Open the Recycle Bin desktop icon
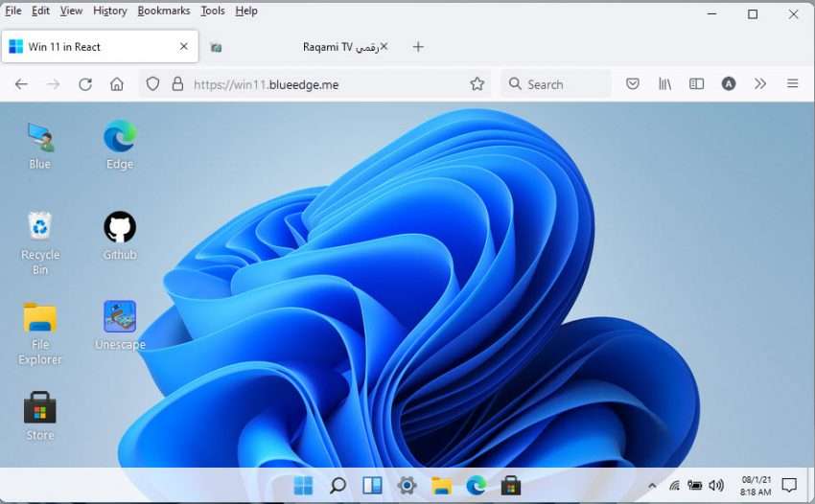 point(40,243)
